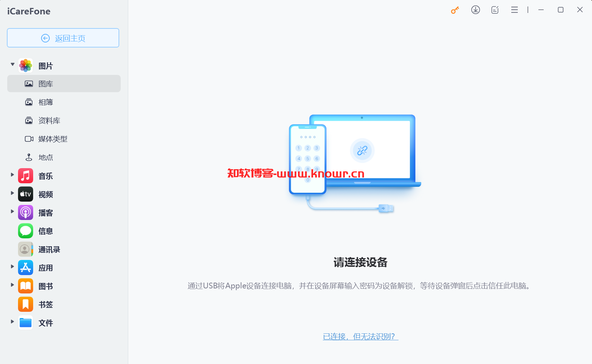Expand the 文件 tree arrow
592x364 pixels.
click(12, 322)
